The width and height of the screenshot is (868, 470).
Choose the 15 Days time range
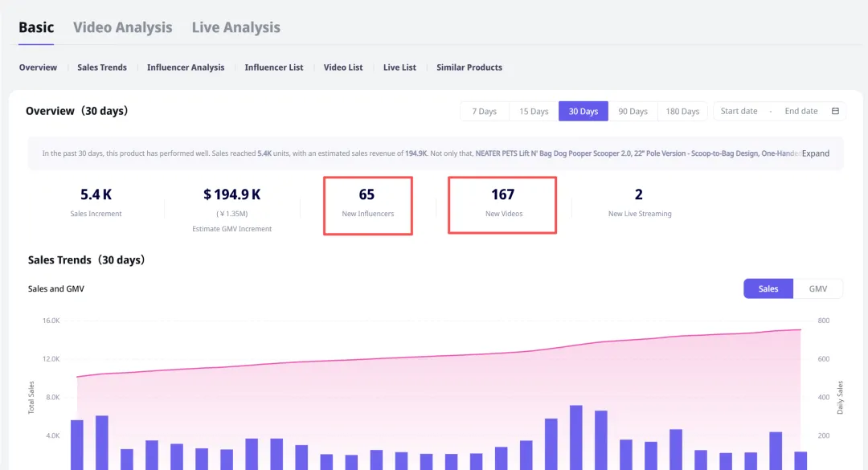(534, 112)
